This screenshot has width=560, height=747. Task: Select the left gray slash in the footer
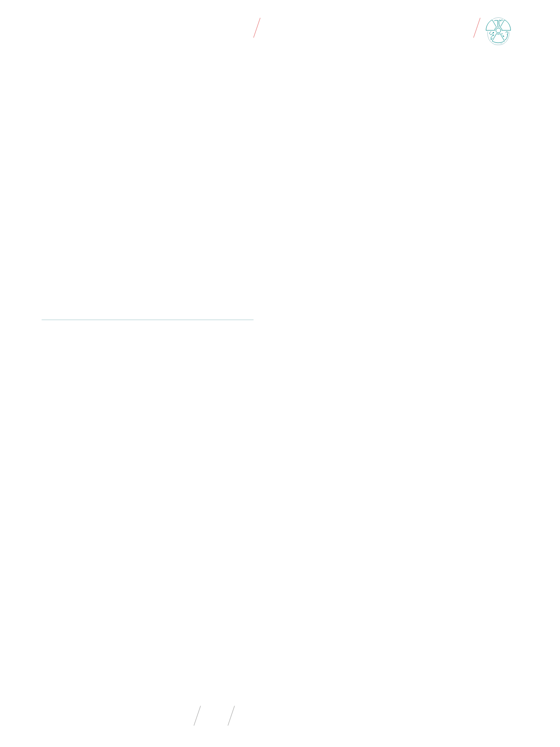click(197, 716)
